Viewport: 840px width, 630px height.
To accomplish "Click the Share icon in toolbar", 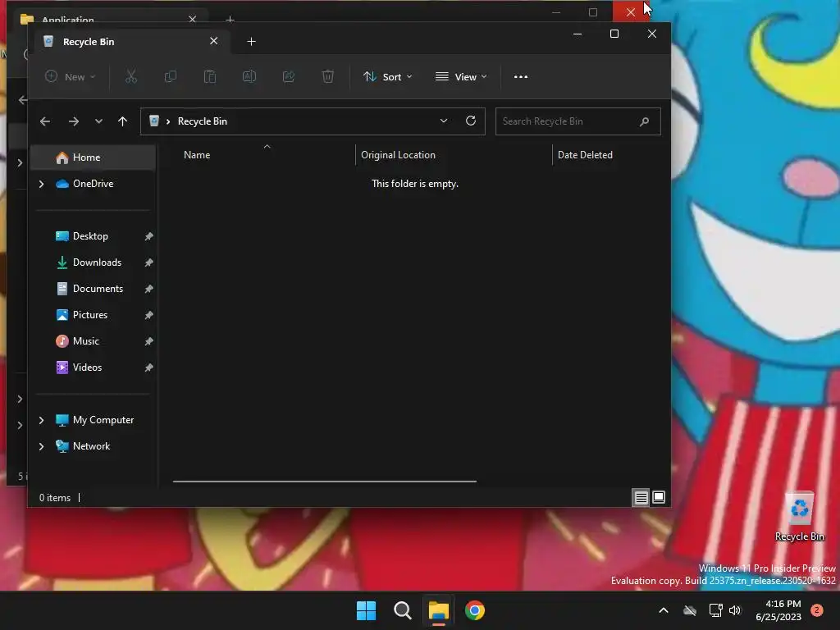I will pyautogui.click(x=289, y=76).
